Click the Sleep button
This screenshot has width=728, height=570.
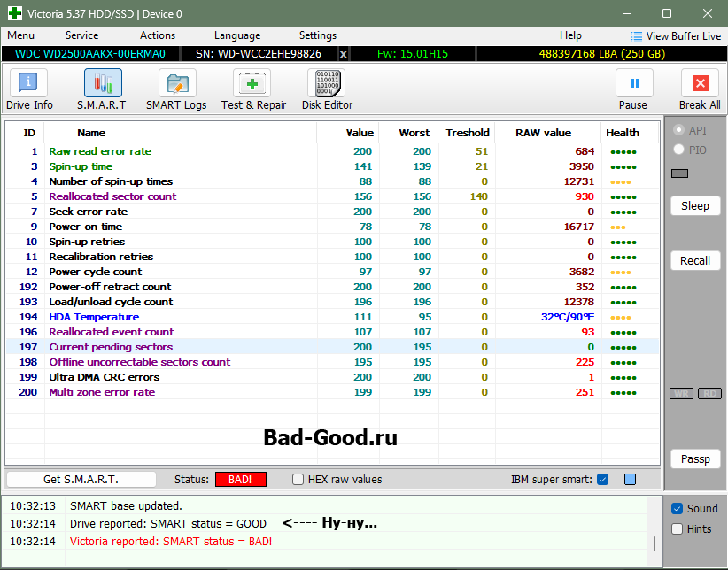695,206
